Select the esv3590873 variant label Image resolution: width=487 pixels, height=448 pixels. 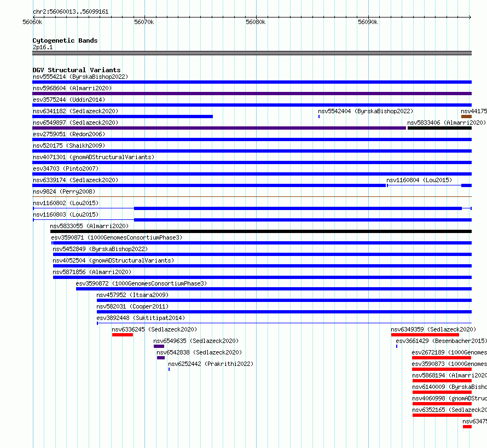pyautogui.click(x=449, y=364)
